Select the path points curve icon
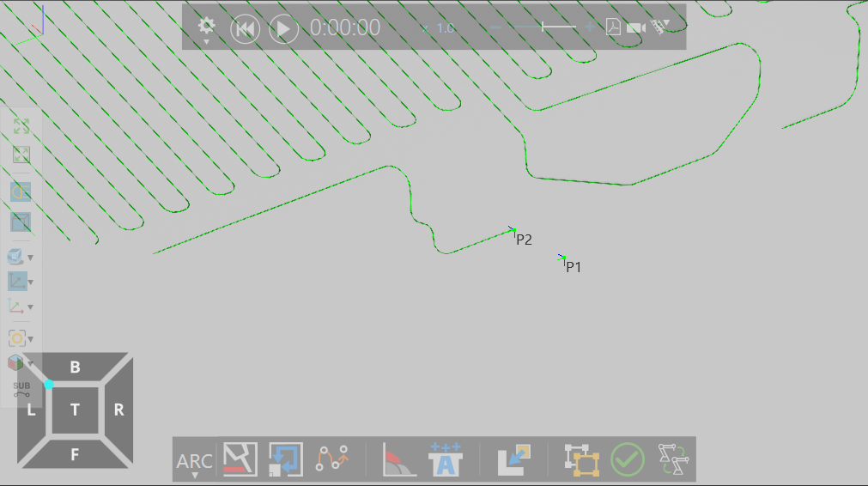Screen dimensions: 868x486 click(332, 459)
